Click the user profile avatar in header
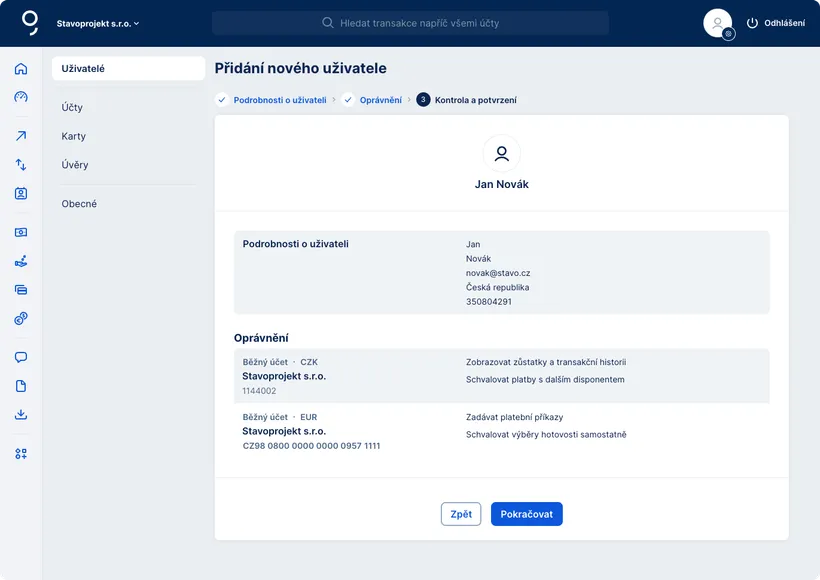Viewport: 820px width, 580px height. [717, 23]
